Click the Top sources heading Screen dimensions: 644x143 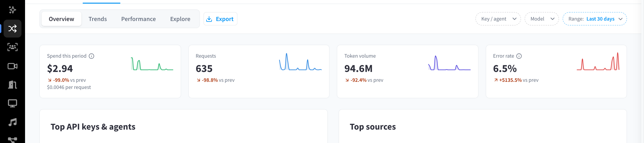click(x=373, y=127)
